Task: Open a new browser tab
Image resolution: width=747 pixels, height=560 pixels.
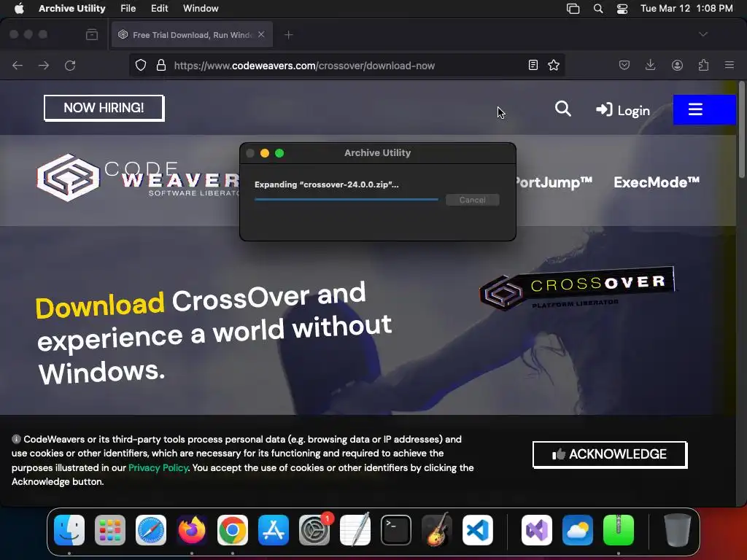Action: click(x=288, y=35)
